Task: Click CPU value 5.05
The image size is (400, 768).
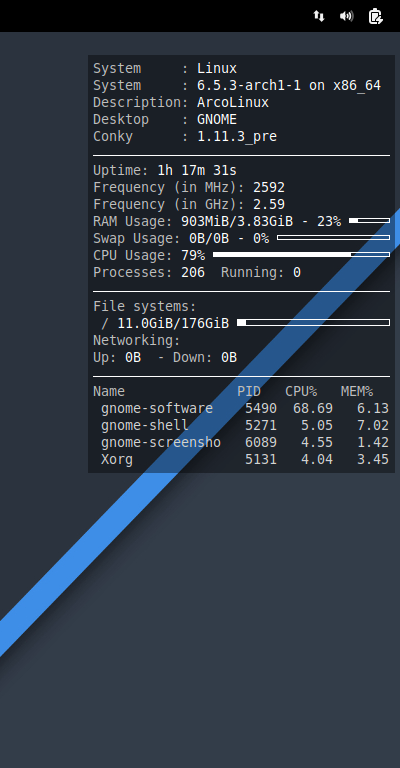Action: pos(317,425)
